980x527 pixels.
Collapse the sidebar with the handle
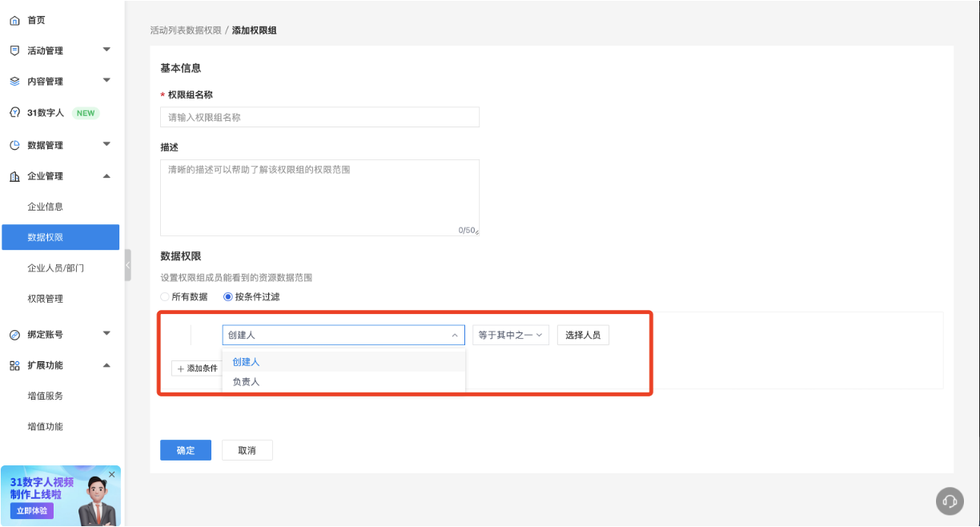tap(127, 265)
